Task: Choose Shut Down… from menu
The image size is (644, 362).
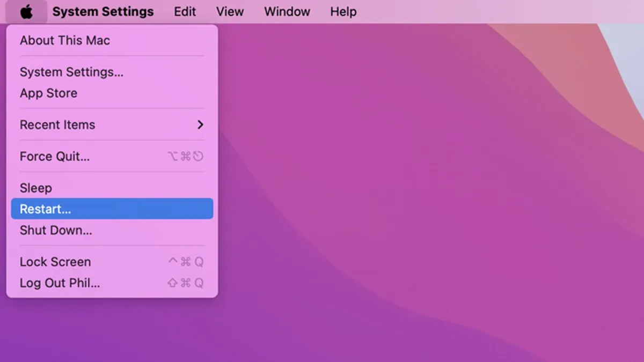Action: [112, 230]
